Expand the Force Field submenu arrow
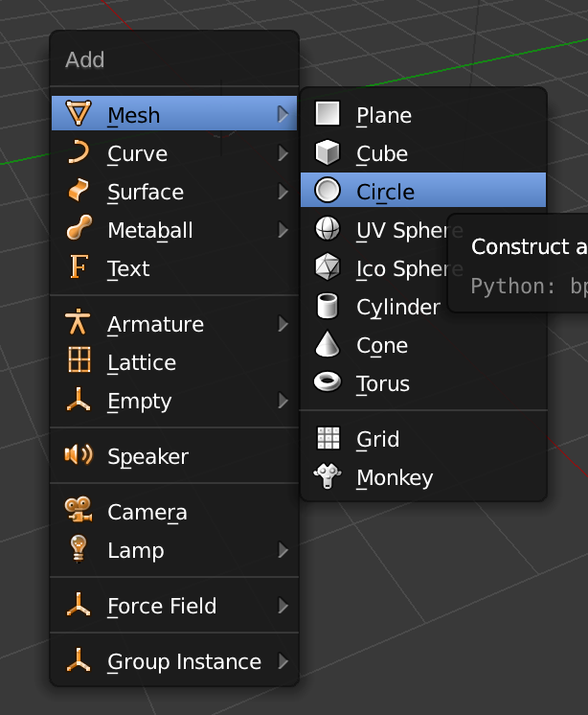The width and height of the screenshot is (588, 715). tap(283, 606)
